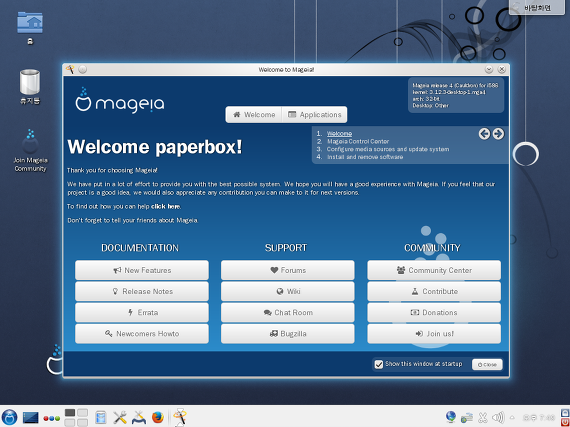Expand hidden system tray icons arrow
570x427 pixels.
(x=512, y=418)
